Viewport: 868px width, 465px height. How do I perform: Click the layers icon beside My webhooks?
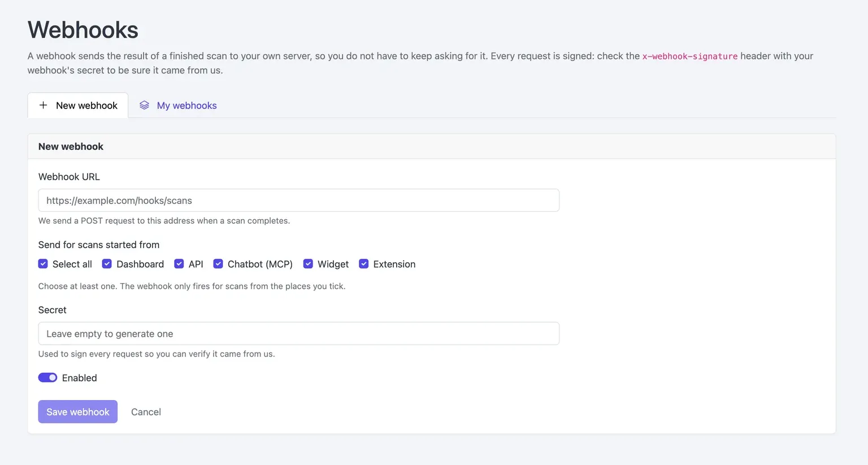[144, 105]
